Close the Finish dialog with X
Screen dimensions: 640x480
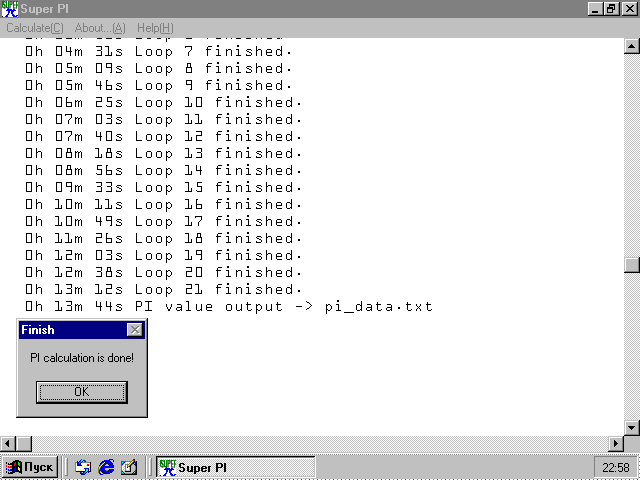point(135,330)
